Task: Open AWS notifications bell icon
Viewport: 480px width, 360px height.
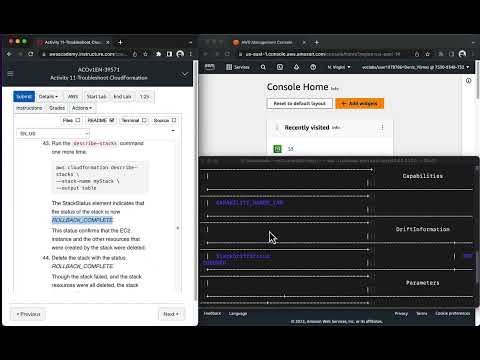Action: [x=296, y=67]
